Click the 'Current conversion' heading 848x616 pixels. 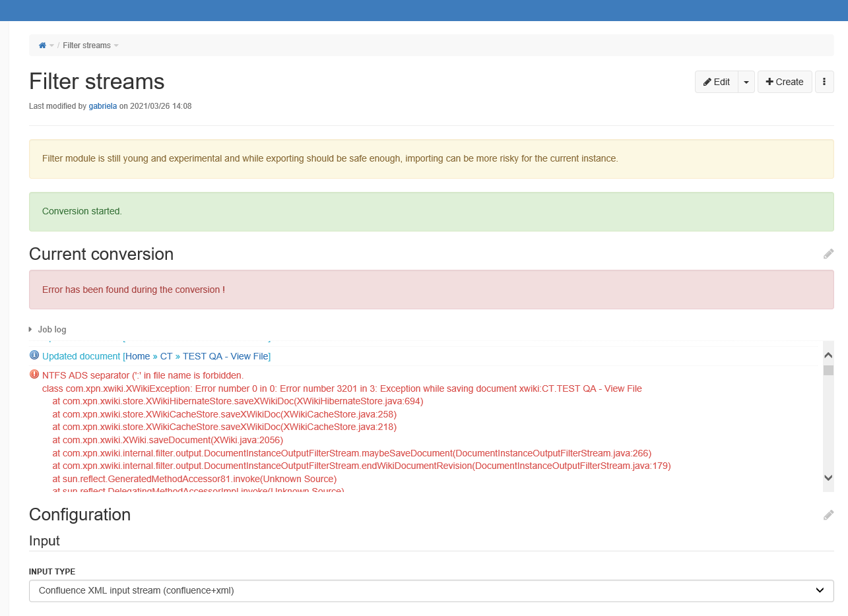pyautogui.click(x=102, y=254)
